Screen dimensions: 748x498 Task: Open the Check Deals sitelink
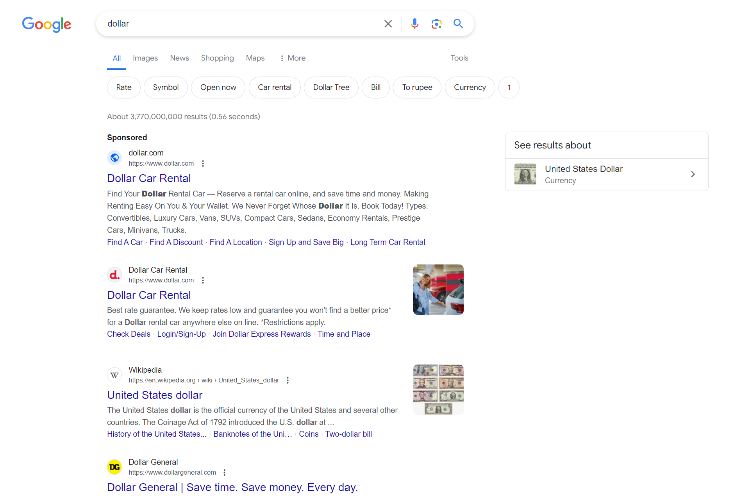coord(129,334)
